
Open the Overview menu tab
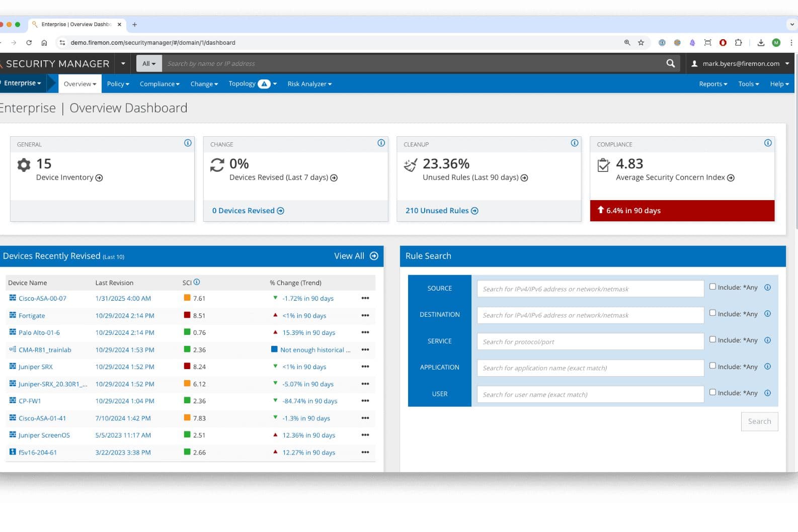point(80,84)
